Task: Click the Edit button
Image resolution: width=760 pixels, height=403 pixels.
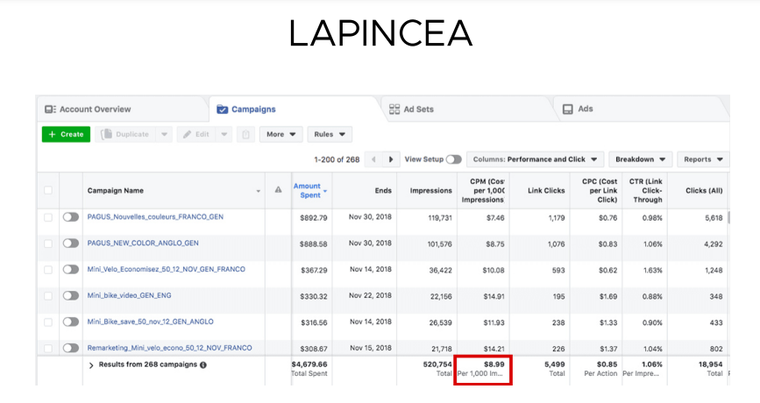Action: pos(196,134)
